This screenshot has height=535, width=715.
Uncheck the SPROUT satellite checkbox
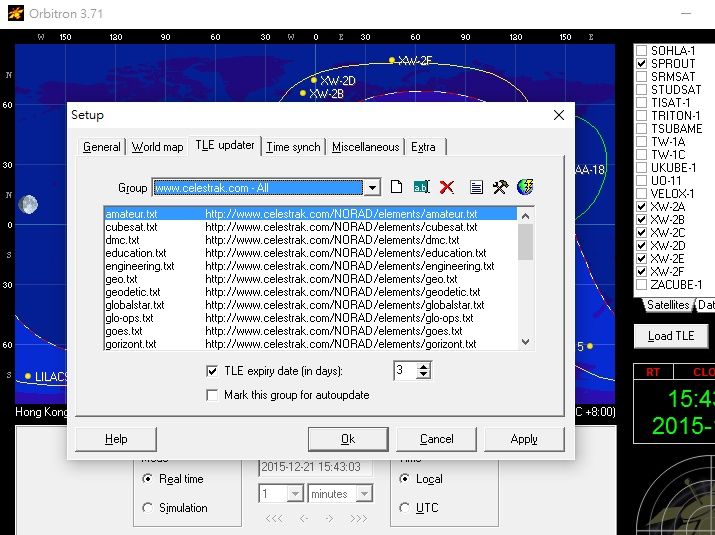[642, 64]
